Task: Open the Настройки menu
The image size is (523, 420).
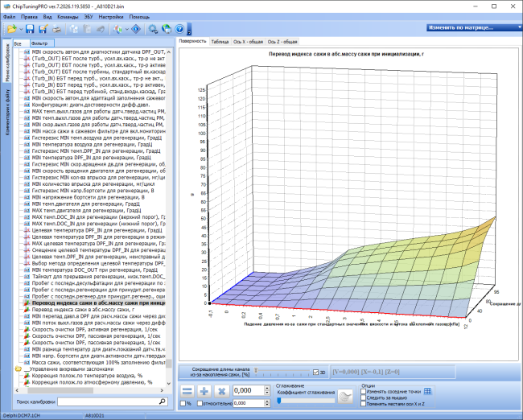Action: point(111,17)
